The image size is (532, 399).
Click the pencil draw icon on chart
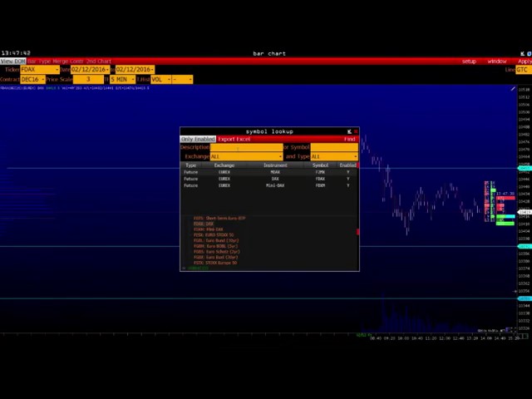(513, 89)
